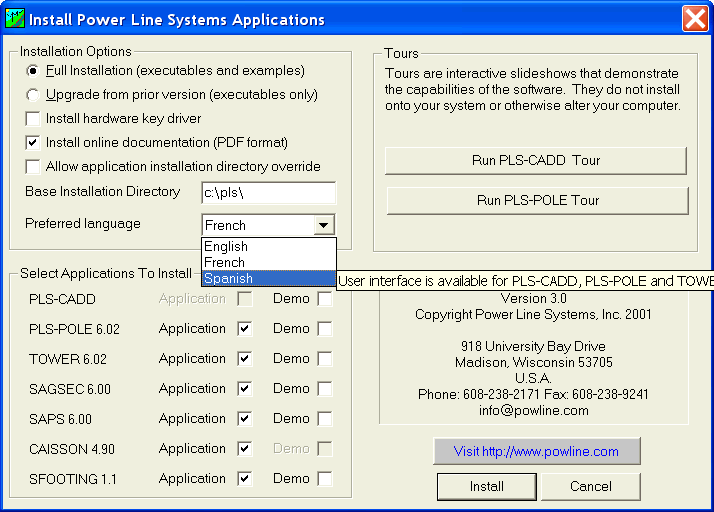This screenshot has height=512, width=714.
Task: Click the CAISSON 4.90 product label
Action: [x=72, y=449]
